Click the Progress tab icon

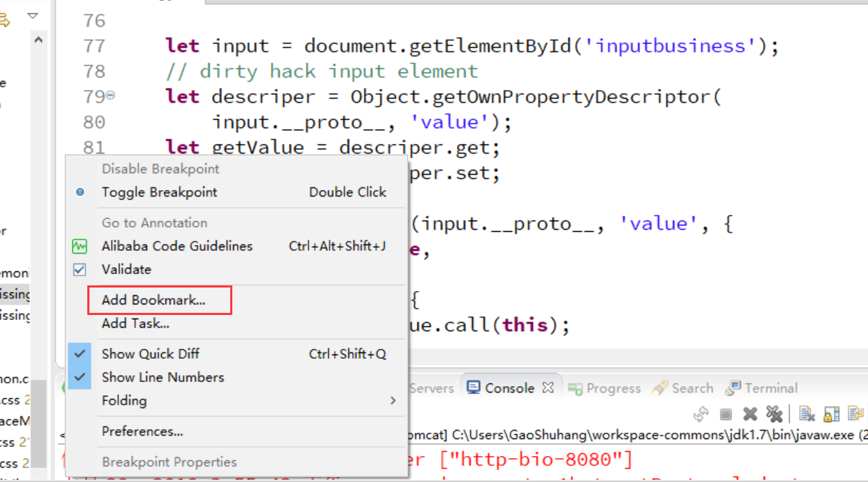575,388
